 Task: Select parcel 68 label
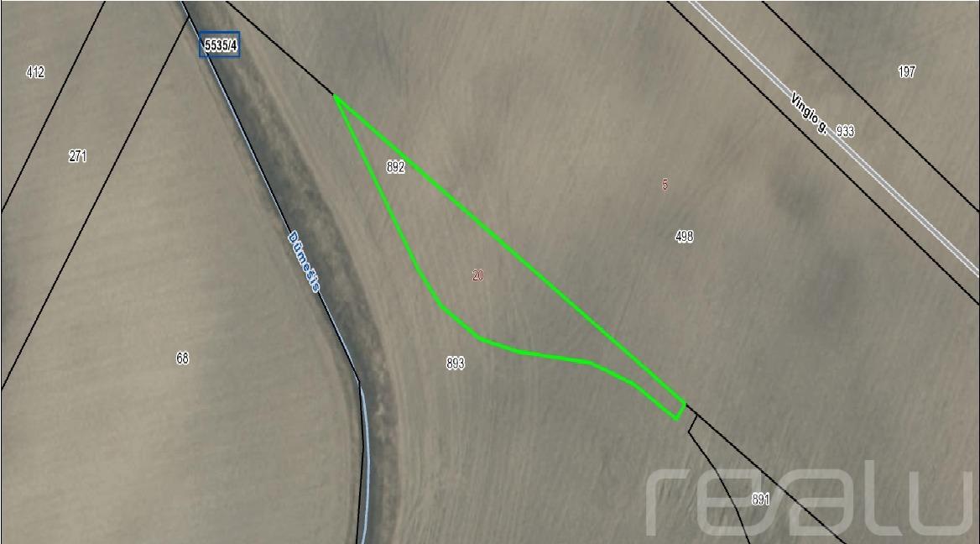(x=183, y=358)
